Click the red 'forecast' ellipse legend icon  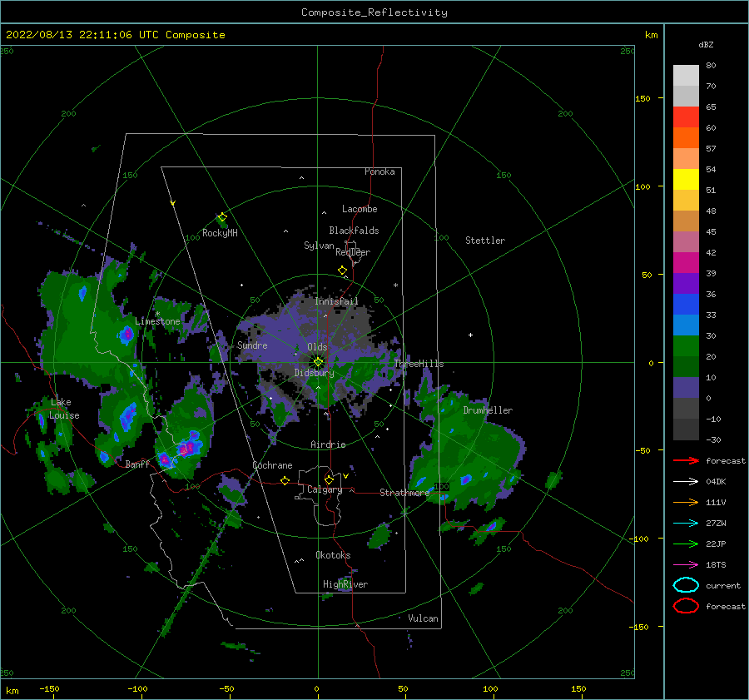coord(686,606)
